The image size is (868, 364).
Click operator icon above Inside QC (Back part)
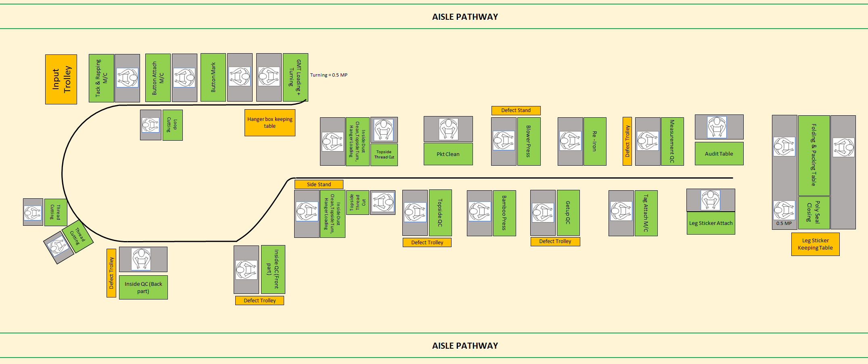(x=141, y=259)
